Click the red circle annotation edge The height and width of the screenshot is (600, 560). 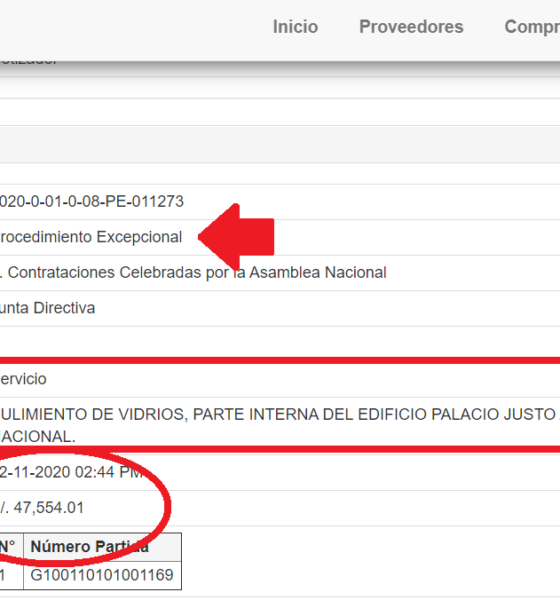(x=166, y=507)
